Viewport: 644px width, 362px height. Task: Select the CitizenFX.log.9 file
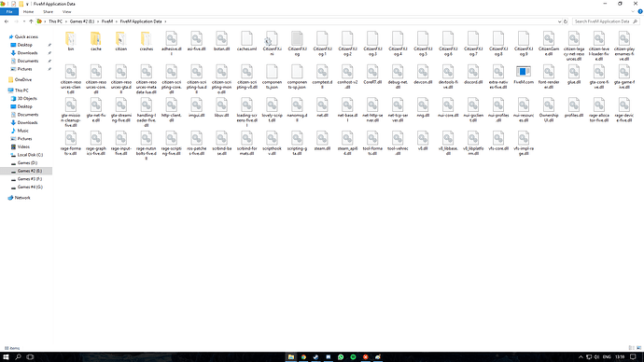tap(524, 44)
